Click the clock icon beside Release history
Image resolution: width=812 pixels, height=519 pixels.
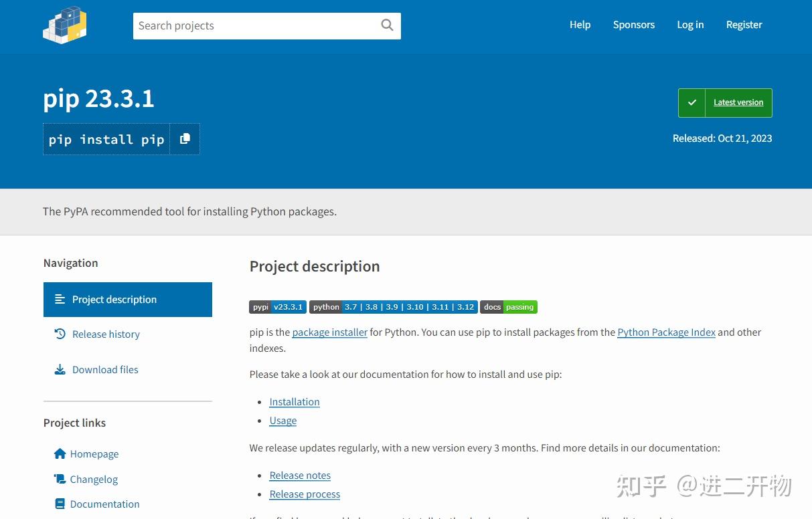click(60, 334)
